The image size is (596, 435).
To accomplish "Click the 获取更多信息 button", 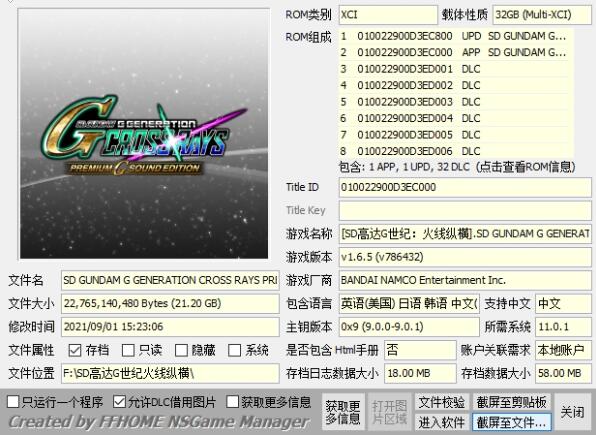I will pos(342,412).
